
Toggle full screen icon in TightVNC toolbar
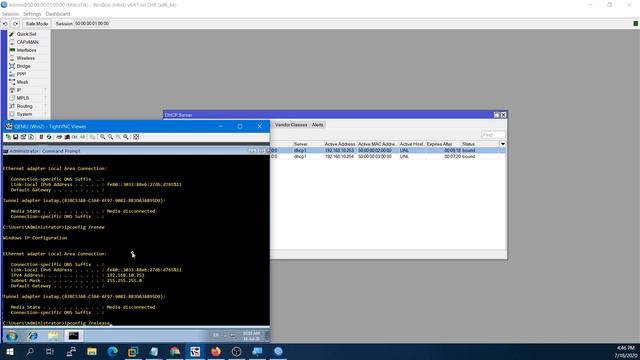136,137
